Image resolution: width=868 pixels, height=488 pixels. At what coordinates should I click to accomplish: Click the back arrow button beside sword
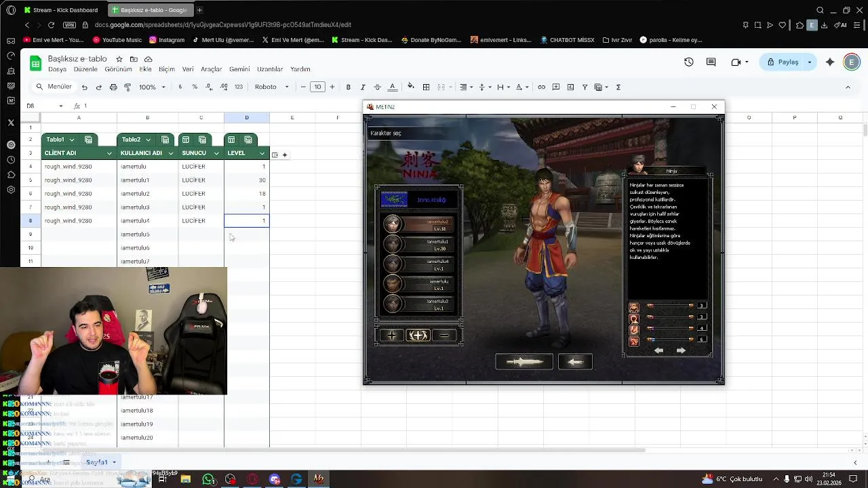[575, 362]
